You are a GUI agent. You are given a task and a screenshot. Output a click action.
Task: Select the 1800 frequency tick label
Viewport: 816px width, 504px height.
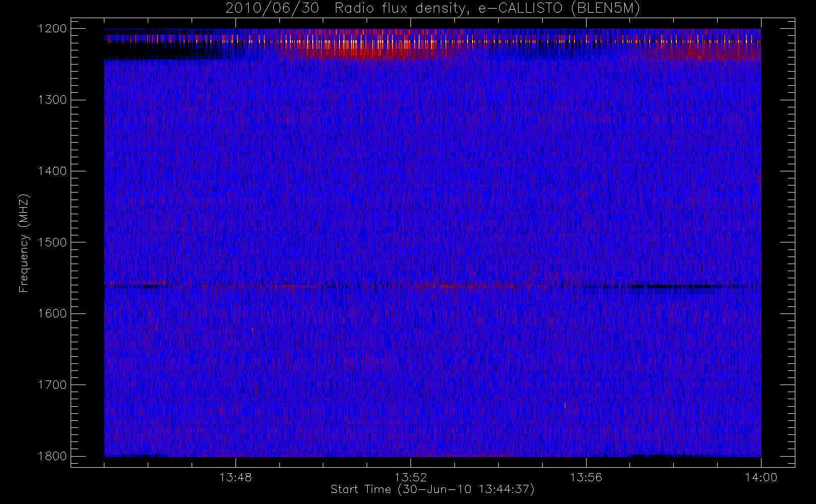tap(52, 456)
